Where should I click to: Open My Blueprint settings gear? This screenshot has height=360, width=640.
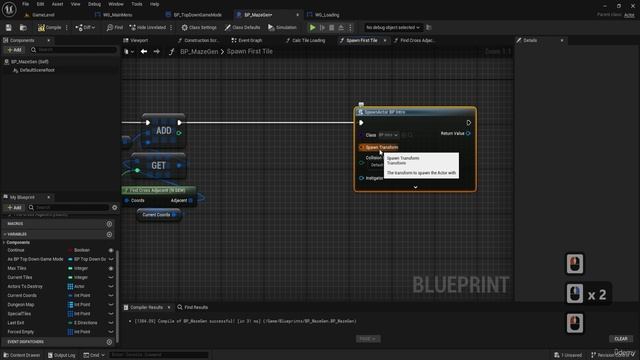point(115,207)
